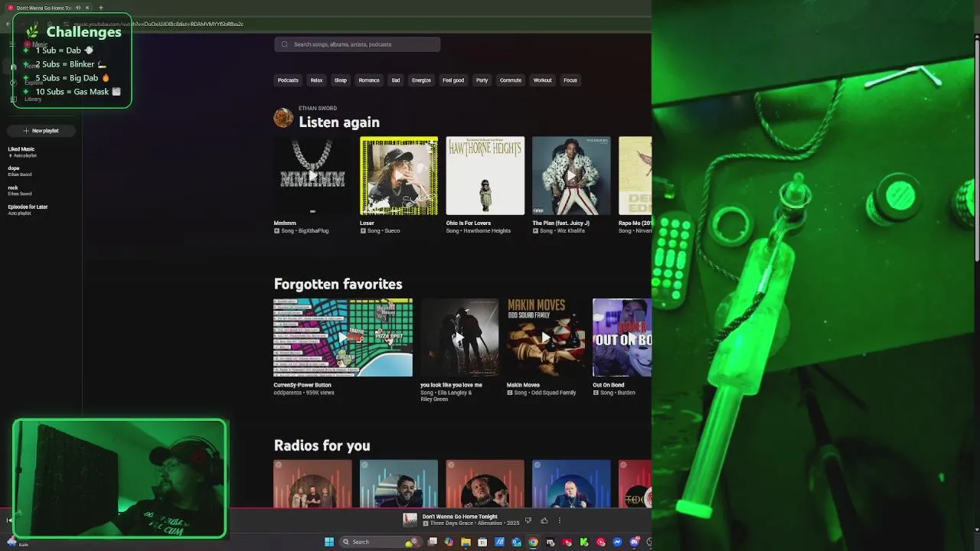Mute the Don't Wanna Go Home browser tab

coord(78,8)
